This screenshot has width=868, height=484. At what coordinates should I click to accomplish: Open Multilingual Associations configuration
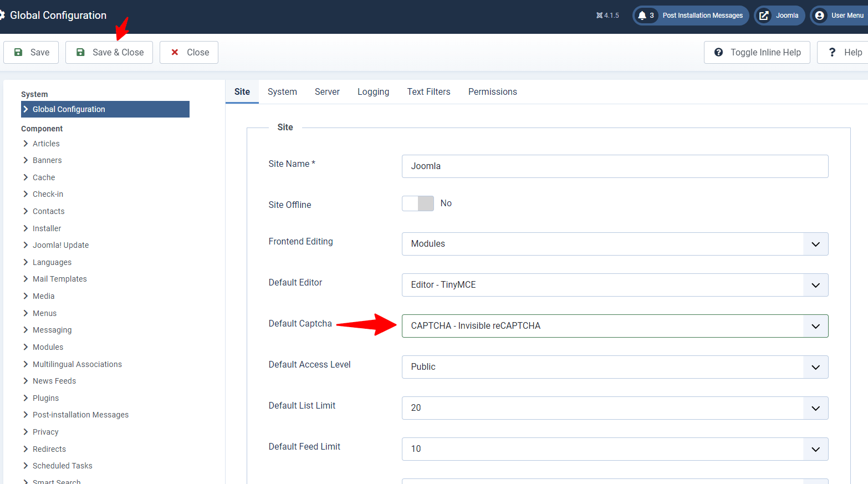tap(77, 364)
